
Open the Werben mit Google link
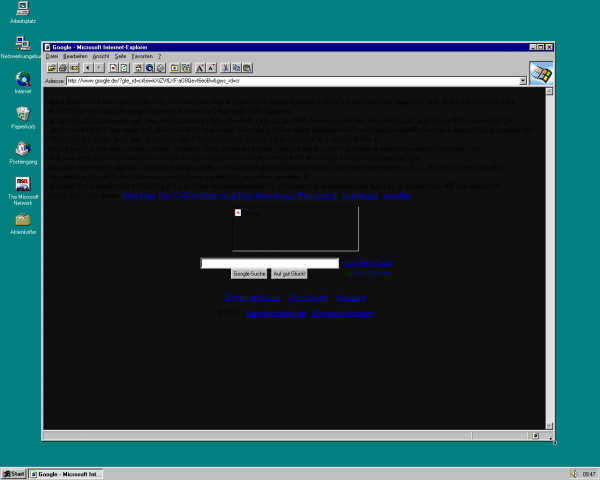coord(253,297)
